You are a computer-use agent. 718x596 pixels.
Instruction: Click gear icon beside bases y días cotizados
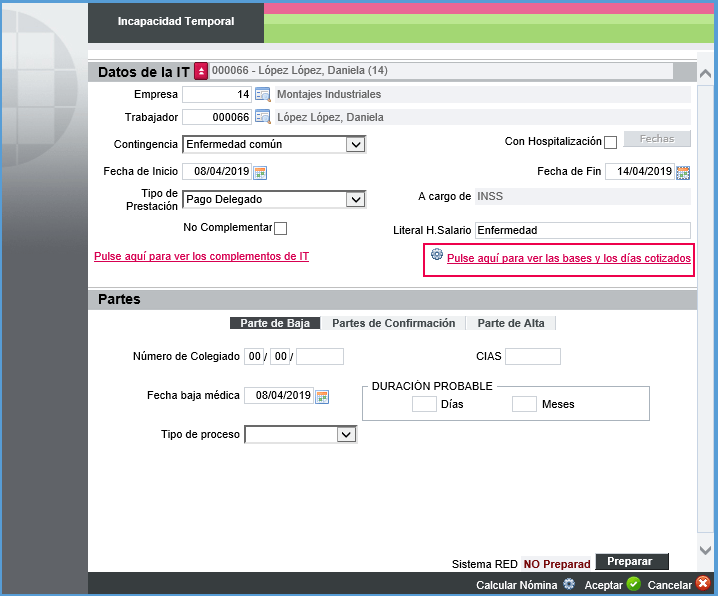pos(437,255)
